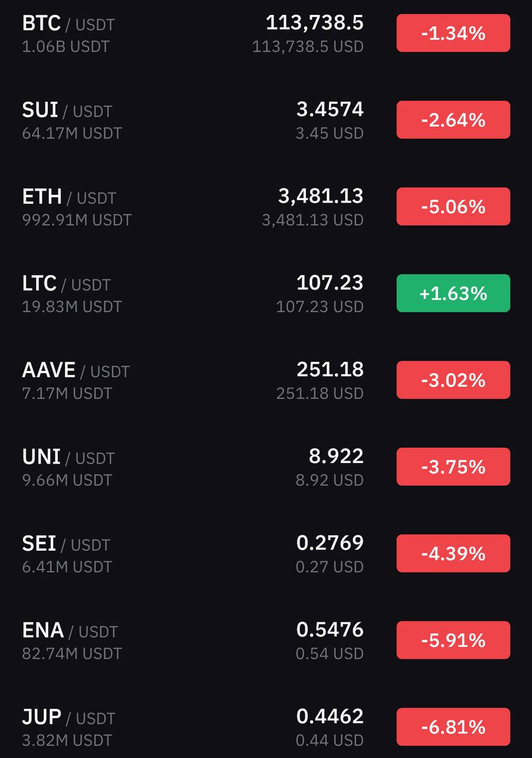Screen dimensions: 532x758
Task: Click the -3.02% badge for AAVE
Action: point(453,380)
